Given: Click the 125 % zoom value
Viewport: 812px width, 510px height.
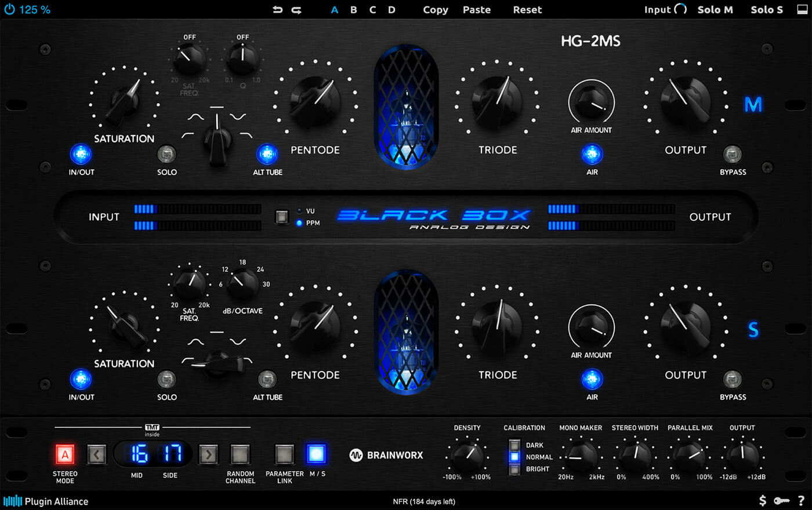Looking at the screenshot, I should point(35,10).
